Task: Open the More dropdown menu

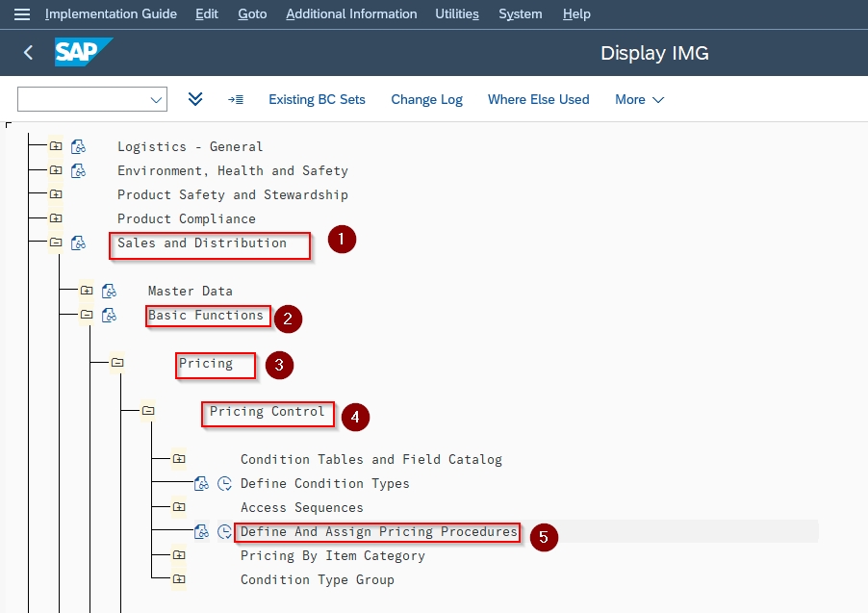Action: click(639, 100)
